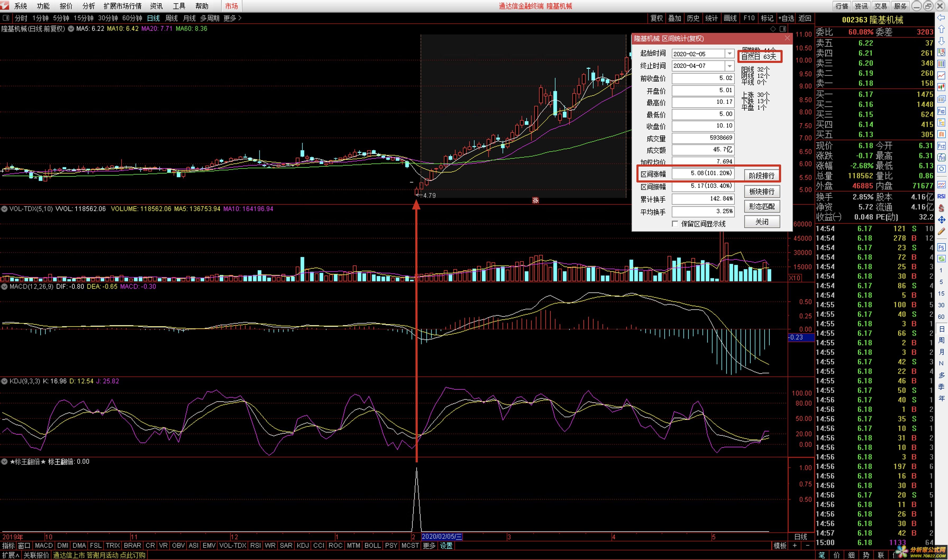Toggle the VOL-TDX indicator circle button
The width and height of the screenshot is (948, 560).
[x=4, y=209]
